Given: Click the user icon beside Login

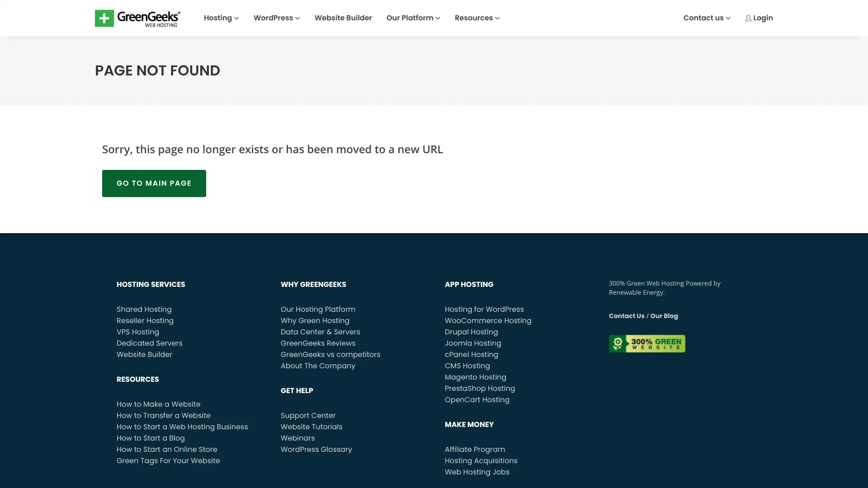Looking at the screenshot, I should tap(748, 18).
